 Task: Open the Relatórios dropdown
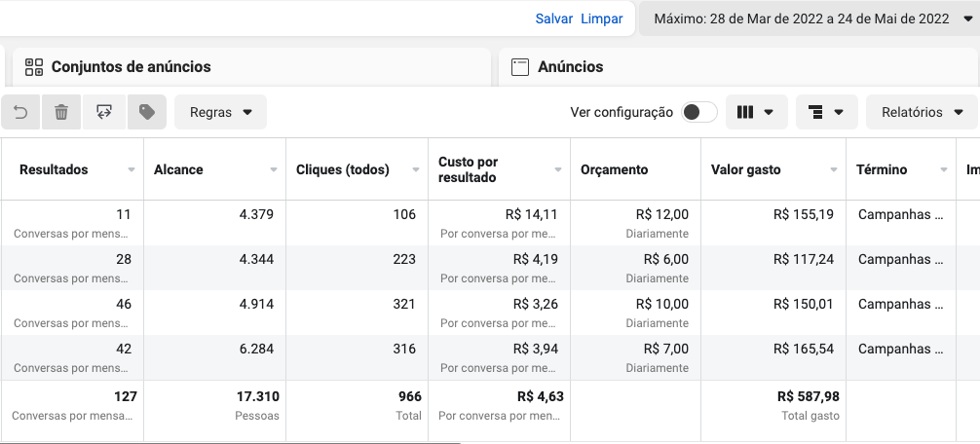click(x=922, y=112)
